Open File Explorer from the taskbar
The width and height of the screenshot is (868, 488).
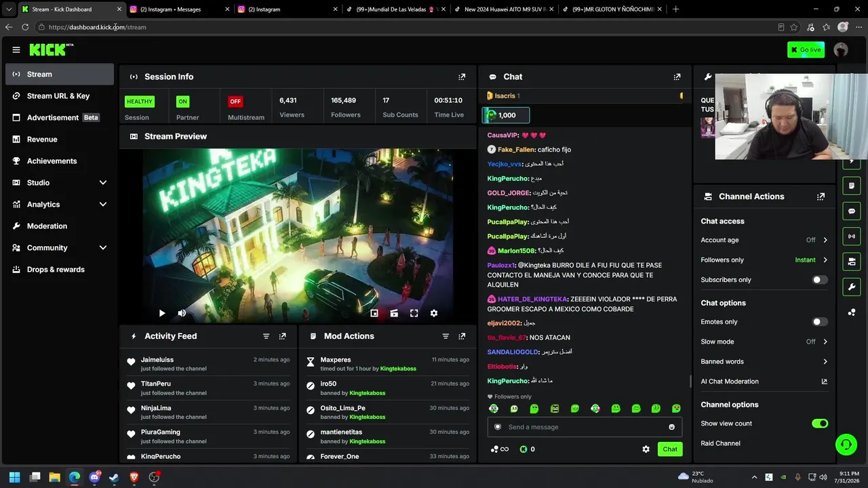click(x=55, y=477)
